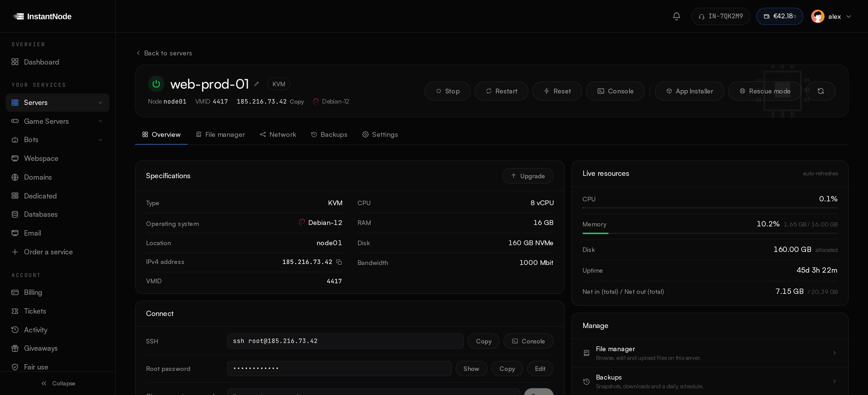Click the Backups clock icon in Manage
This screenshot has height=395, width=868.
(586, 381)
